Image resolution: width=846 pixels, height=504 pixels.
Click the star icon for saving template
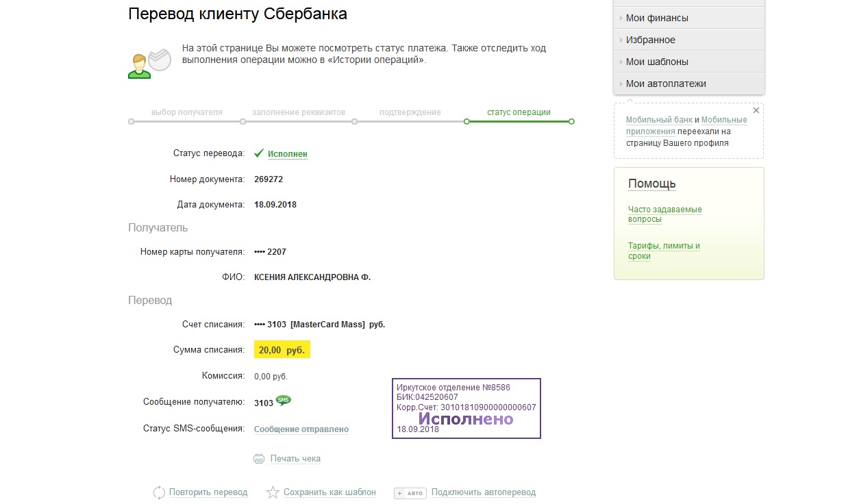[x=273, y=492]
